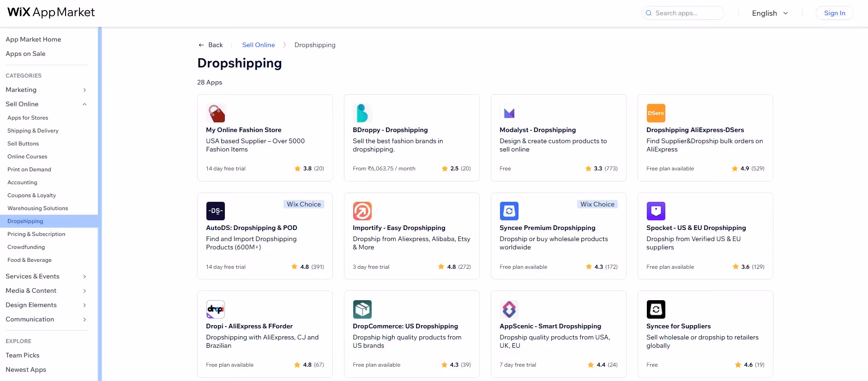
Task: Open AutoDS: Dropshipping & POD title
Action: 252,228
